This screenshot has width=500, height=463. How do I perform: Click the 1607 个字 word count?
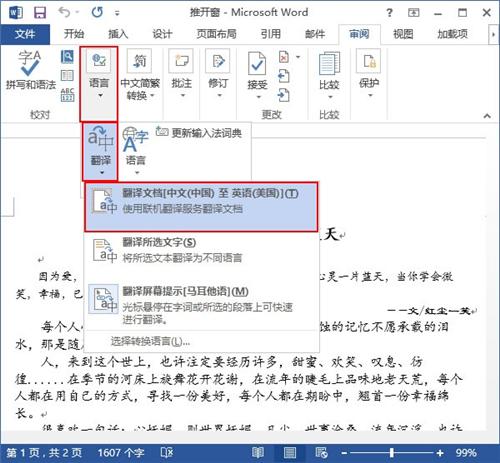[x=121, y=453]
